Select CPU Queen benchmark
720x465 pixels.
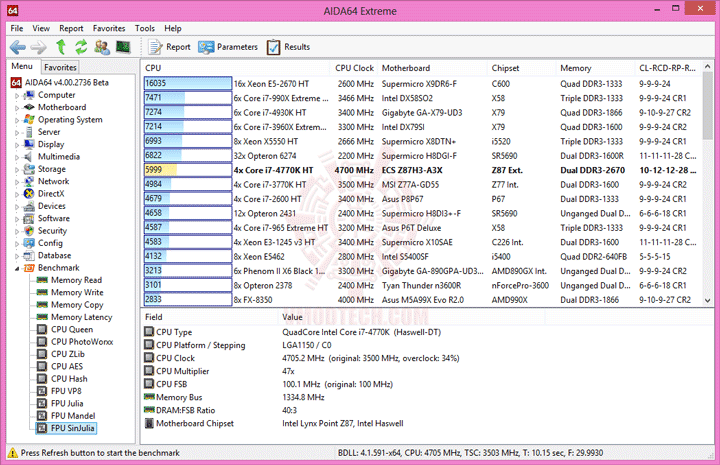[72, 330]
